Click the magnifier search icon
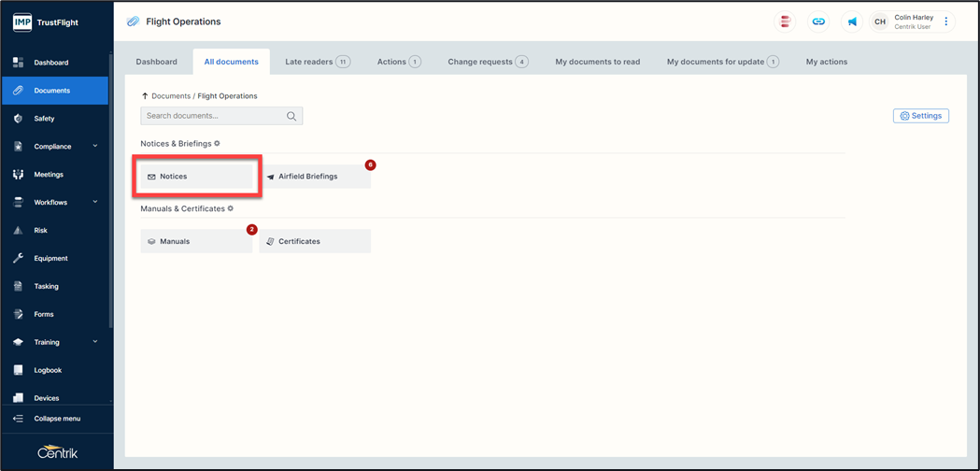 [291, 116]
